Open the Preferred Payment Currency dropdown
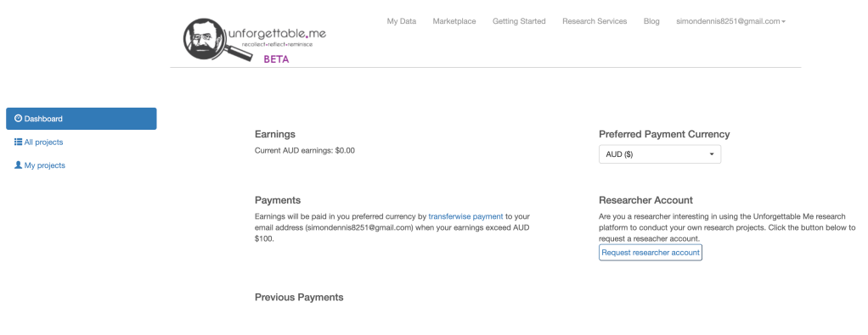This screenshot has width=868, height=335. [660, 154]
